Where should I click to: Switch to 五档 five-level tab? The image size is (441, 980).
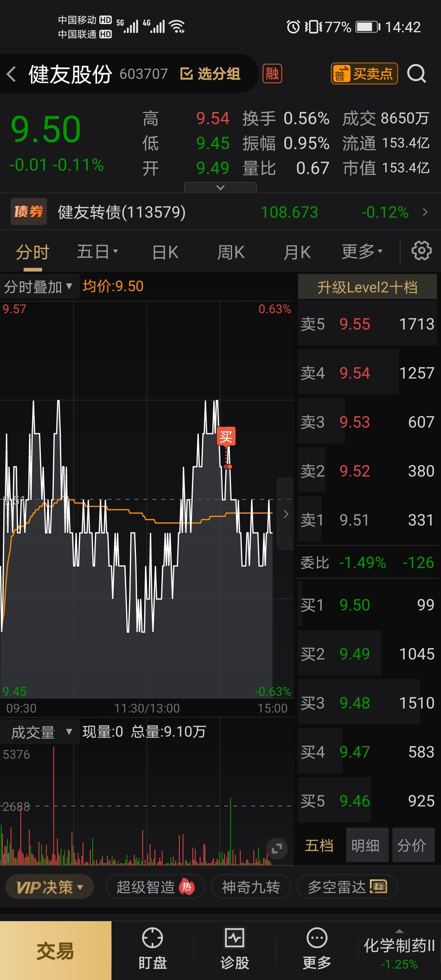click(x=319, y=845)
